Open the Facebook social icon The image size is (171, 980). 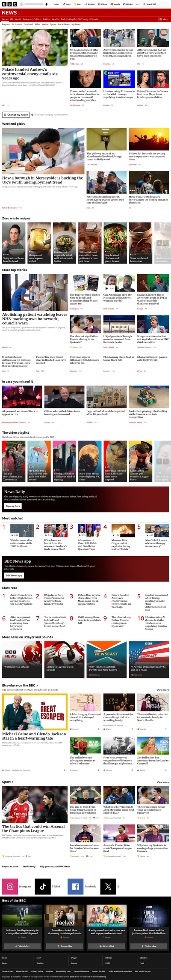click(75, 886)
